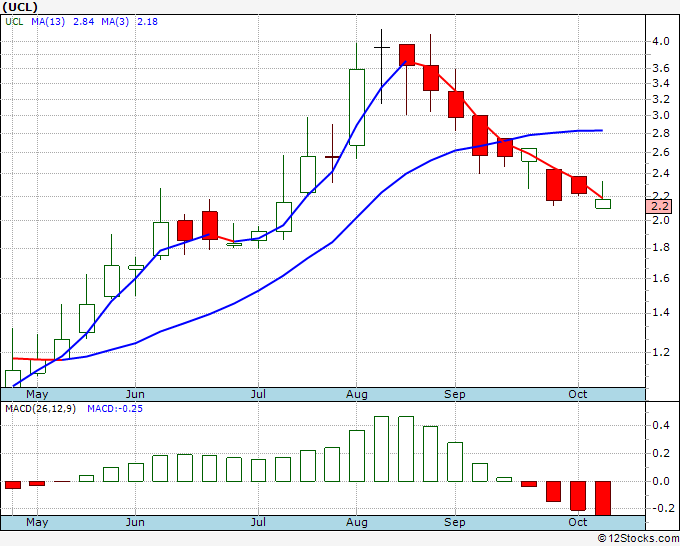This screenshot has height=546, width=680.
Task: Select the green UCL legend label
Action: [x=14, y=22]
